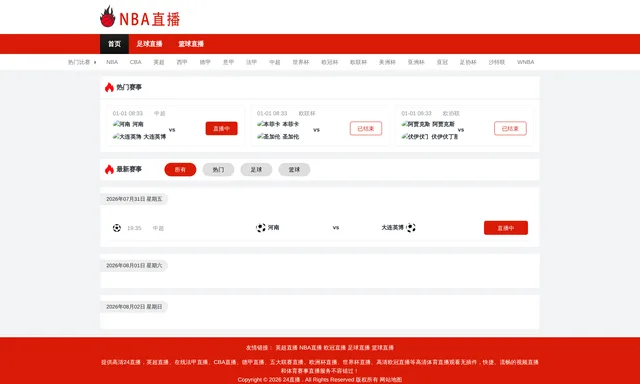Open the 首页 tab
This screenshot has height=384, width=640.
[x=114, y=44]
